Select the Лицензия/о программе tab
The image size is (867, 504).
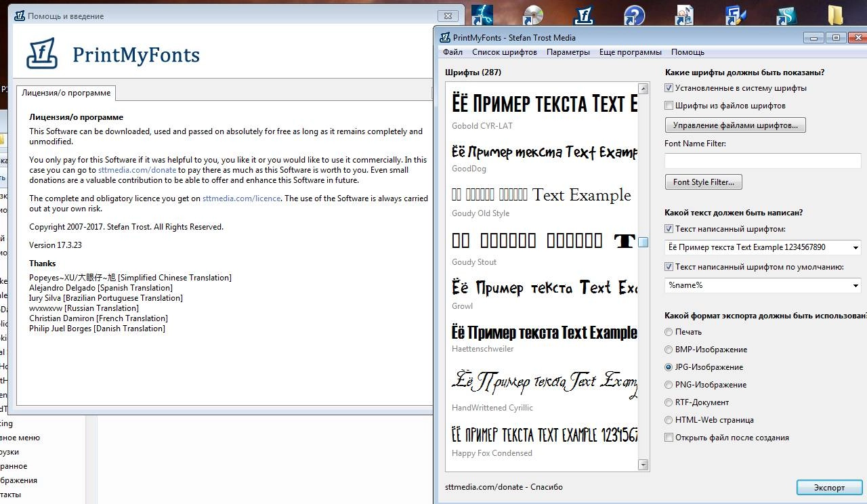(x=66, y=93)
